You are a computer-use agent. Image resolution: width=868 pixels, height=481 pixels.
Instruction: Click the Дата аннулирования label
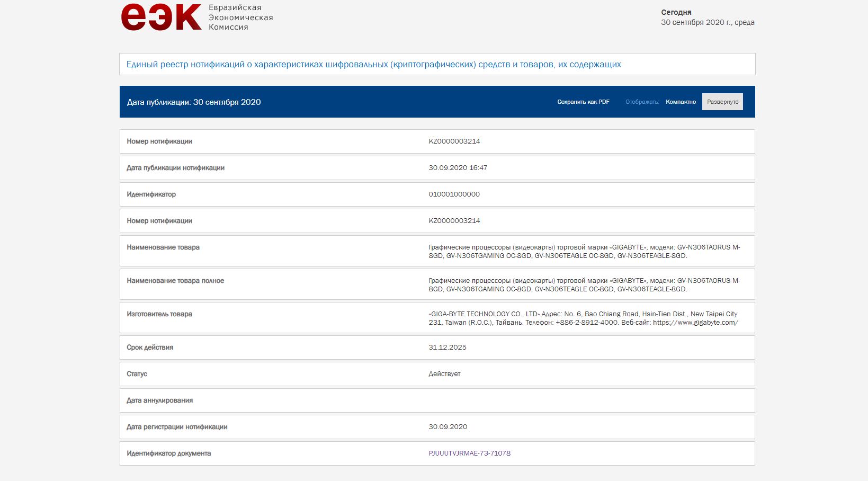pyautogui.click(x=159, y=400)
